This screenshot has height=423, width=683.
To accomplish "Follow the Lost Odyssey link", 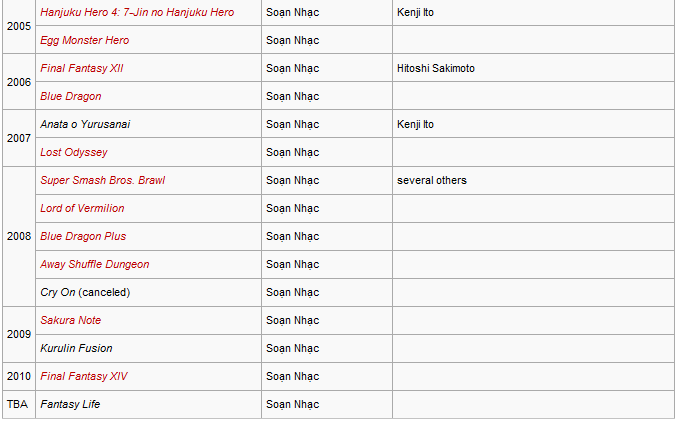I will coord(74,152).
